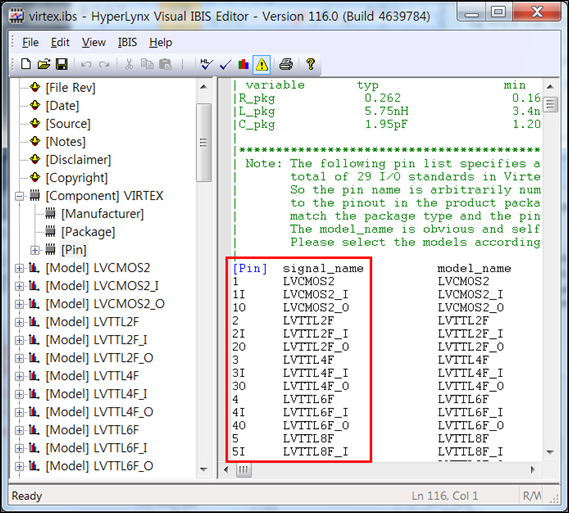This screenshot has height=513, width=569.
Task: Click the [Component] VIRTEX chip icon
Action: point(34,196)
